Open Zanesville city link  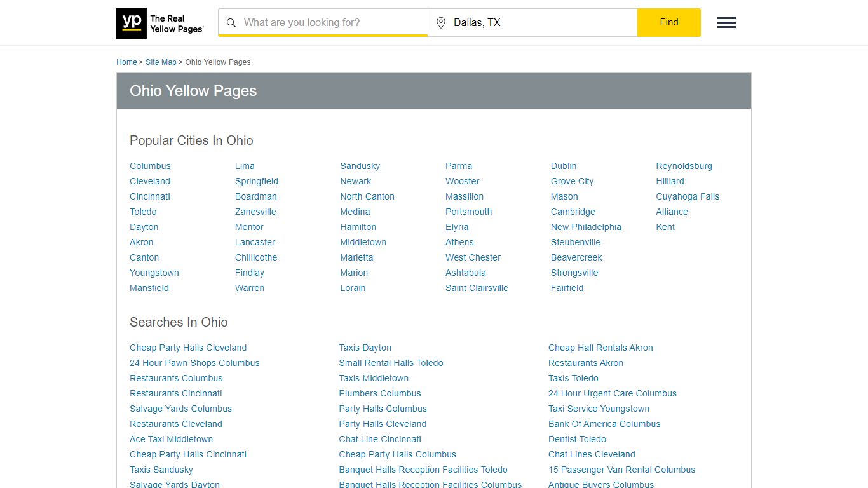point(255,212)
